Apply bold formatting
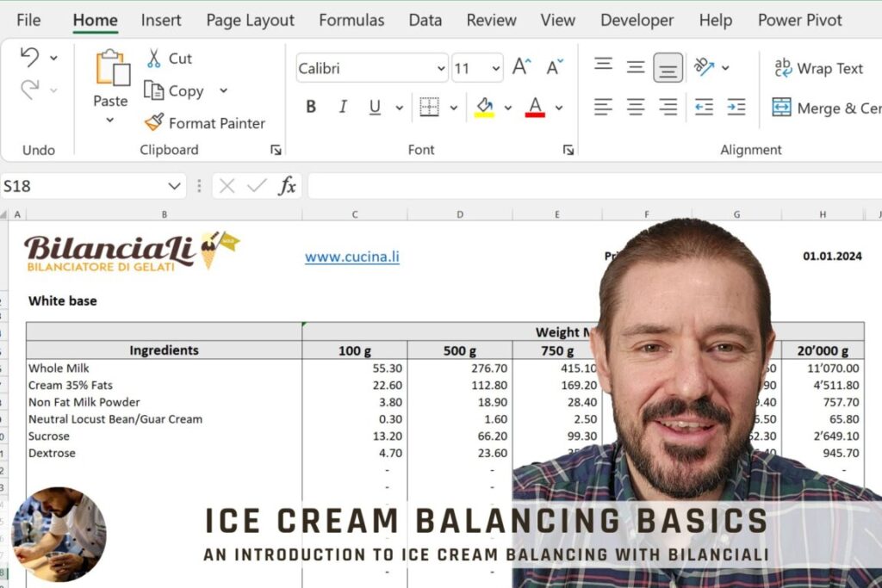The height and width of the screenshot is (588, 882). point(309,106)
